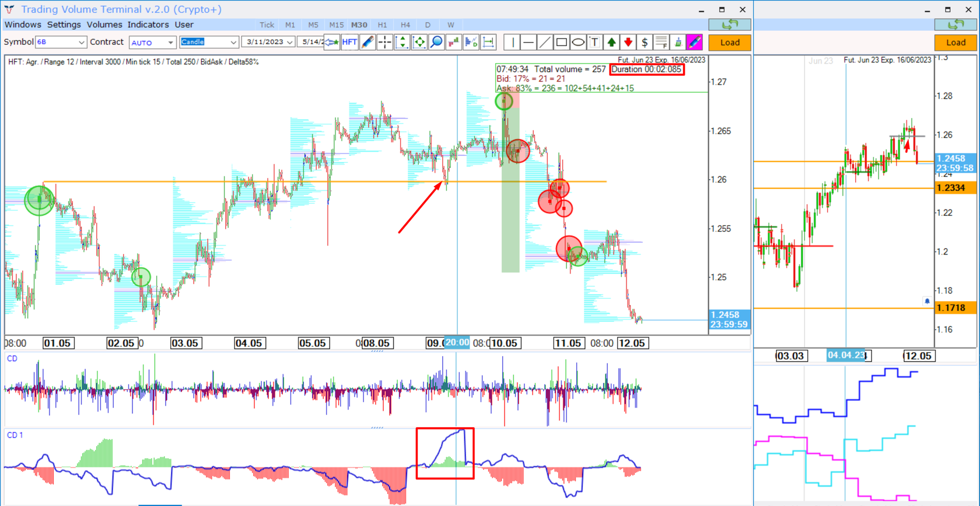The height and width of the screenshot is (506, 980).
Task: Click the magenta pen color tool
Action: (x=694, y=42)
